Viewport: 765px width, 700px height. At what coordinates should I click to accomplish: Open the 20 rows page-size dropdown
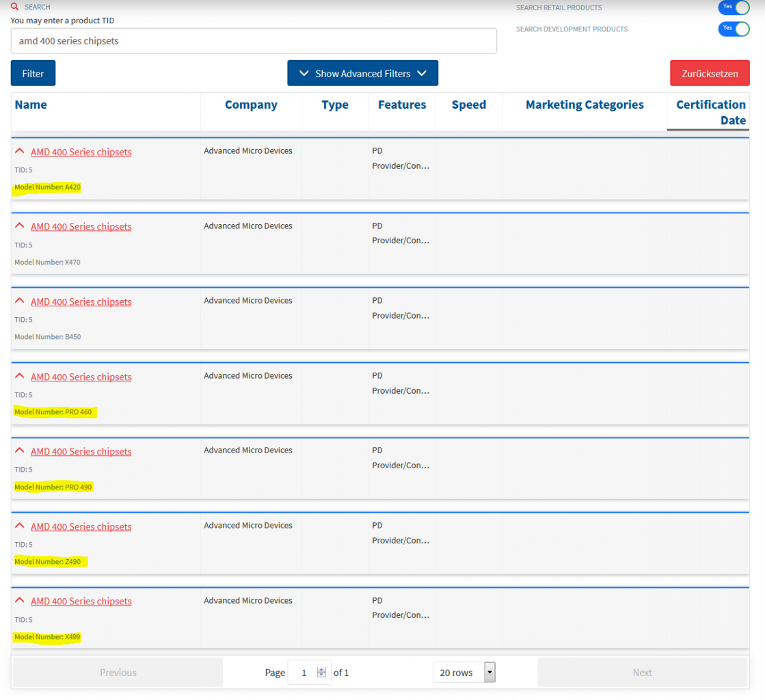coord(464,672)
